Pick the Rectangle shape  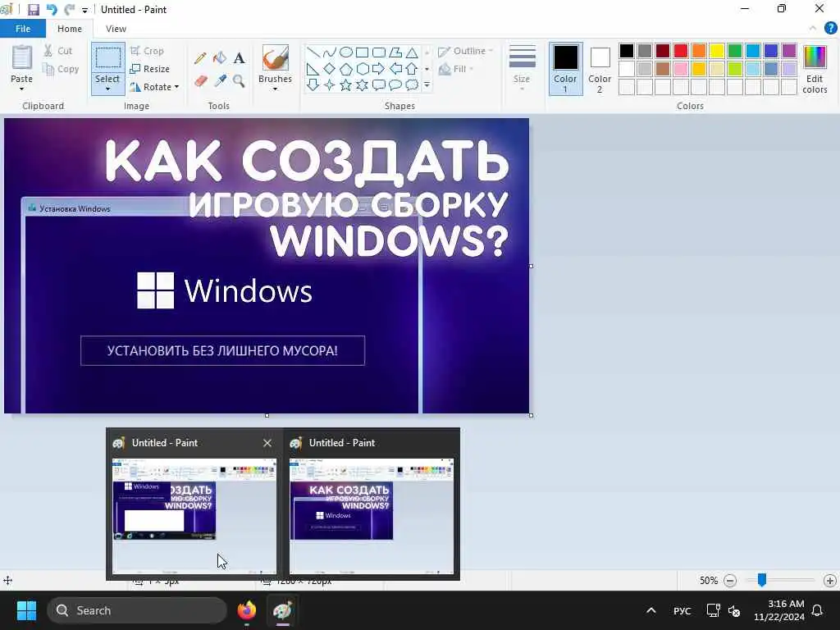[362, 52]
